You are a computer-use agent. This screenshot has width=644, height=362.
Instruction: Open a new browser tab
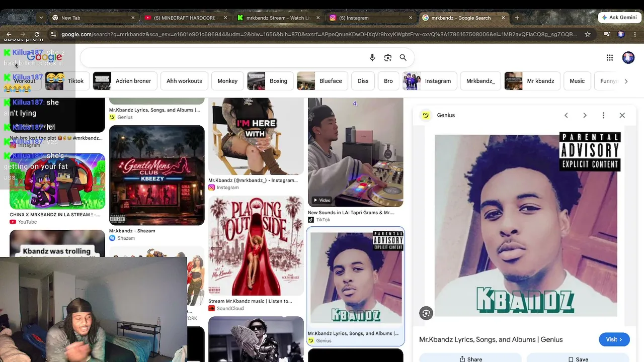(517, 18)
